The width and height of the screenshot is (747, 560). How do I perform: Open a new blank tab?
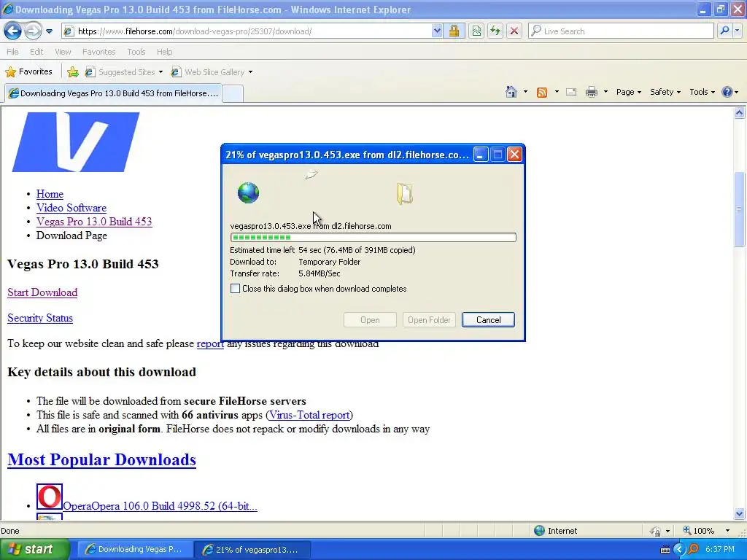tap(233, 93)
